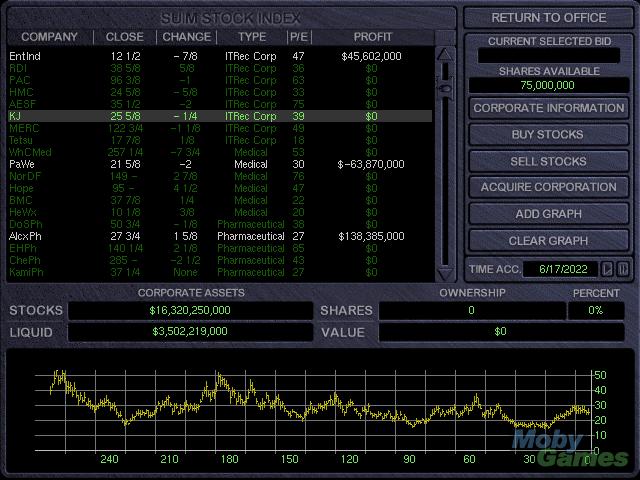Image resolution: width=640 pixels, height=480 pixels.
Task: Click Add Graph button
Action: tap(548, 214)
